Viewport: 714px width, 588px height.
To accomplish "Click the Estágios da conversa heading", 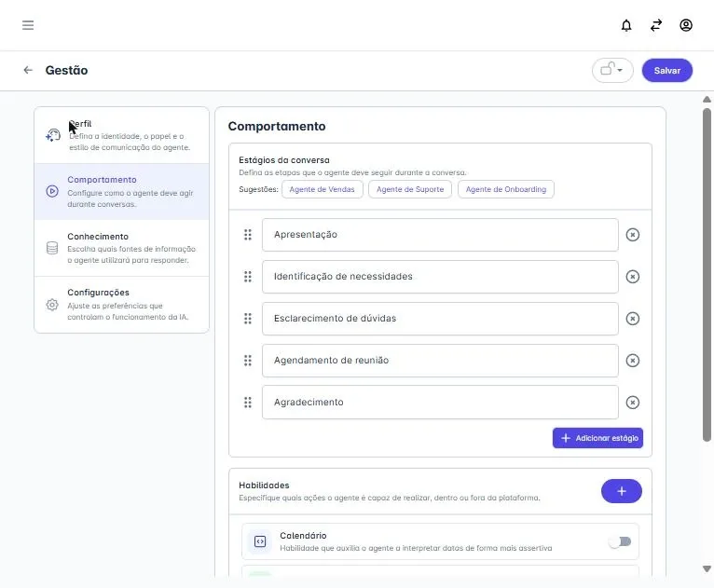I will [284, 160].
